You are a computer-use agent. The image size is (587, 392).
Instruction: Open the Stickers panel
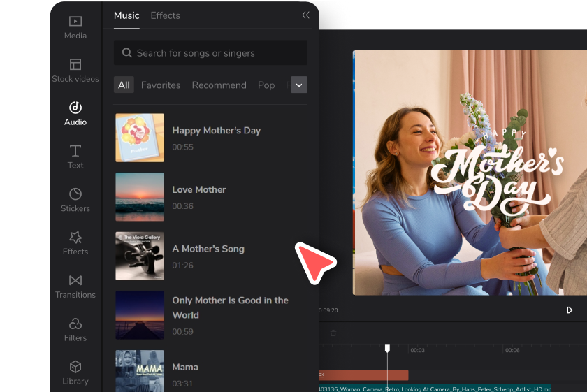[75, 200]
